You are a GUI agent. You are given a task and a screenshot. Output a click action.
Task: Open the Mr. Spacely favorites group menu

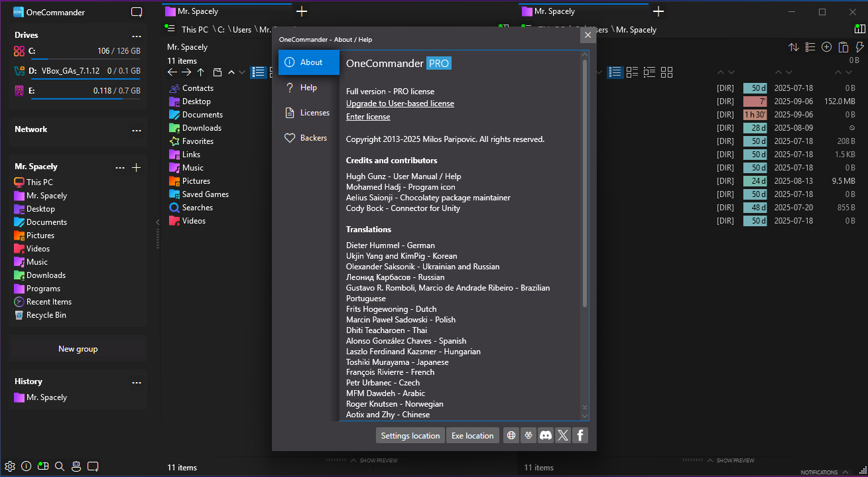[x=120, y=168]
